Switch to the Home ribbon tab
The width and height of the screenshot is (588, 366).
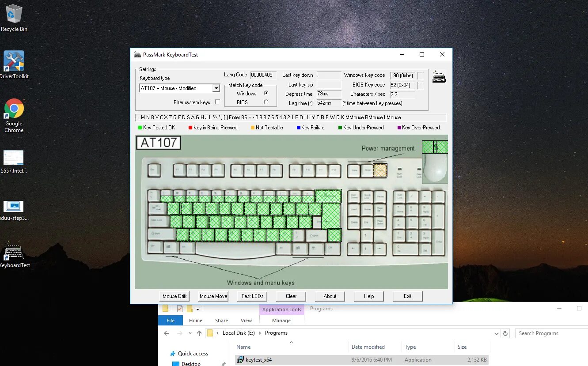196,321
